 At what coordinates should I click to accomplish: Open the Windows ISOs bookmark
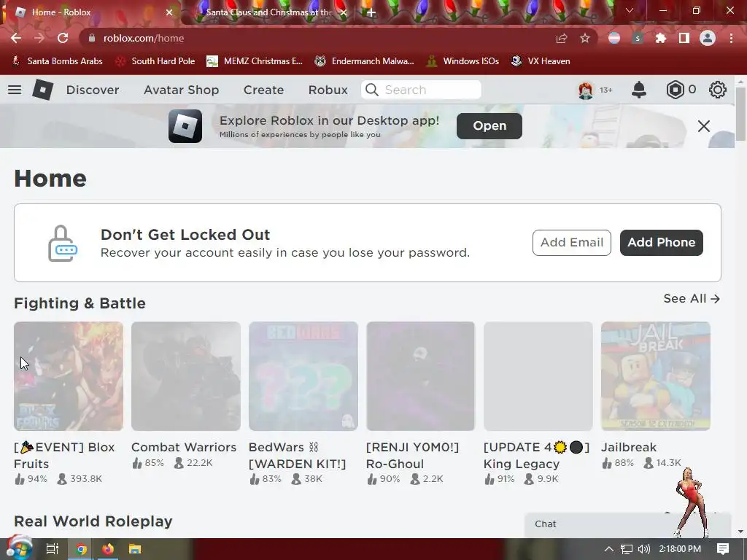click(x=463, y=61)
